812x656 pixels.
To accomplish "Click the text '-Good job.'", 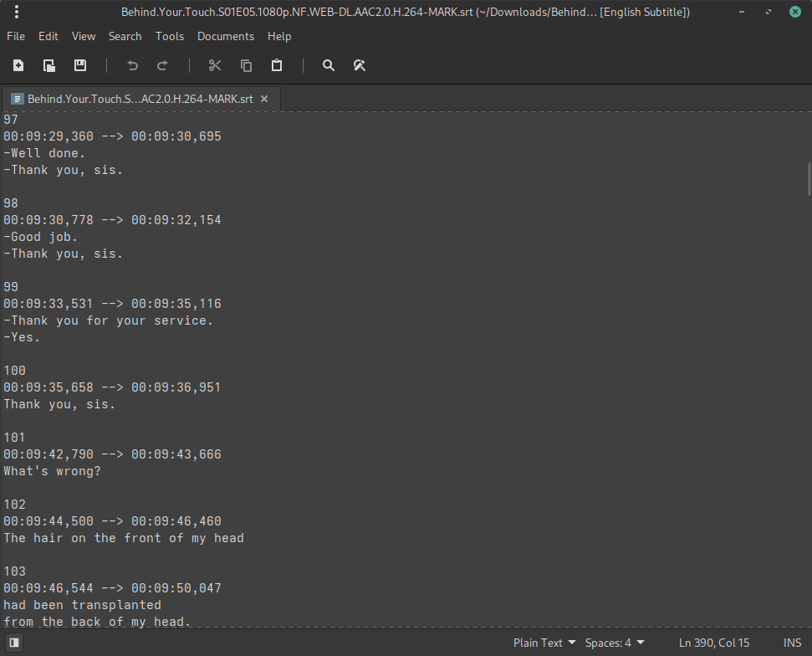I will (x=40, y=237).
